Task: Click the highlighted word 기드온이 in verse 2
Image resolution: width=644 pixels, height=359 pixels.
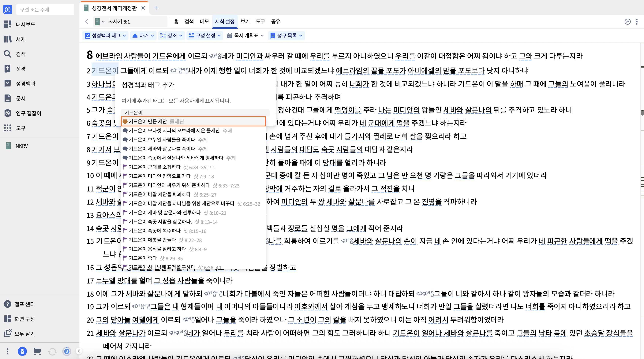Action: coord(105,70)
